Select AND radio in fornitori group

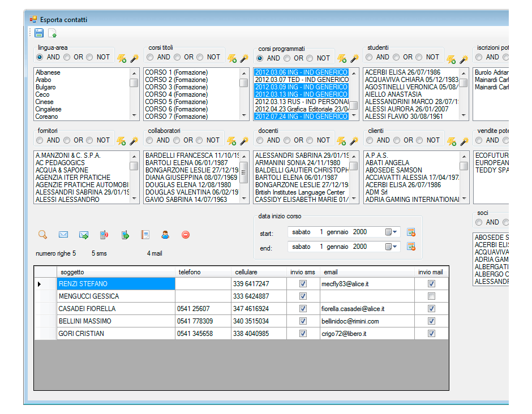[40, 140]
